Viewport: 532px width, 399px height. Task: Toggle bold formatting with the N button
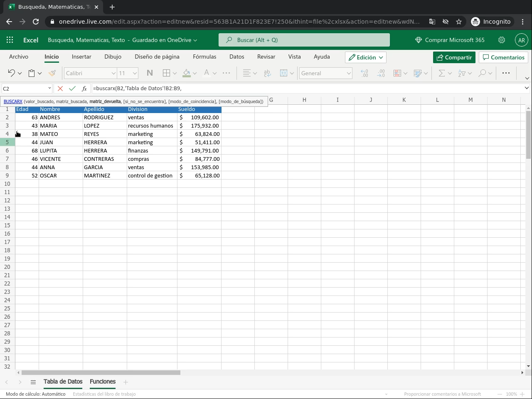[150, 73]
